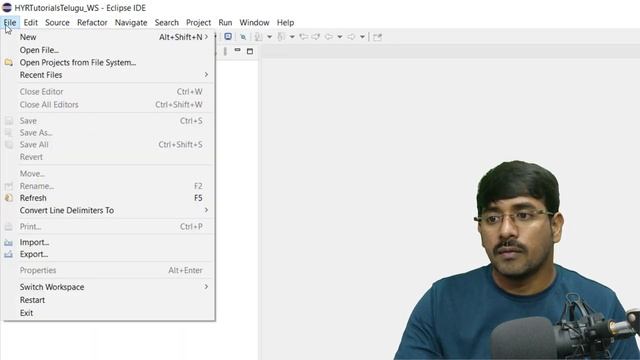The width and height of the screenshot is (640, 360).
Task: Choose Export... from the File menu
Action: tap(108, 254)
